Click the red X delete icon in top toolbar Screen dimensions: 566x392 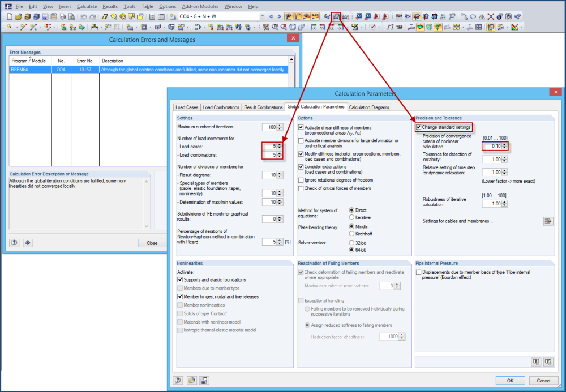click(491, 16)
